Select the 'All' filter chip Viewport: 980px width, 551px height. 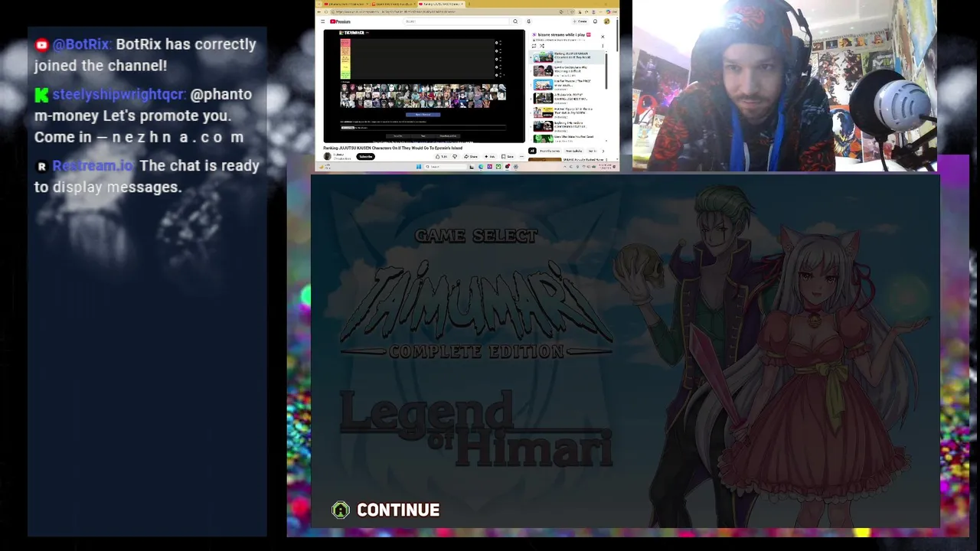coord(532,151)
